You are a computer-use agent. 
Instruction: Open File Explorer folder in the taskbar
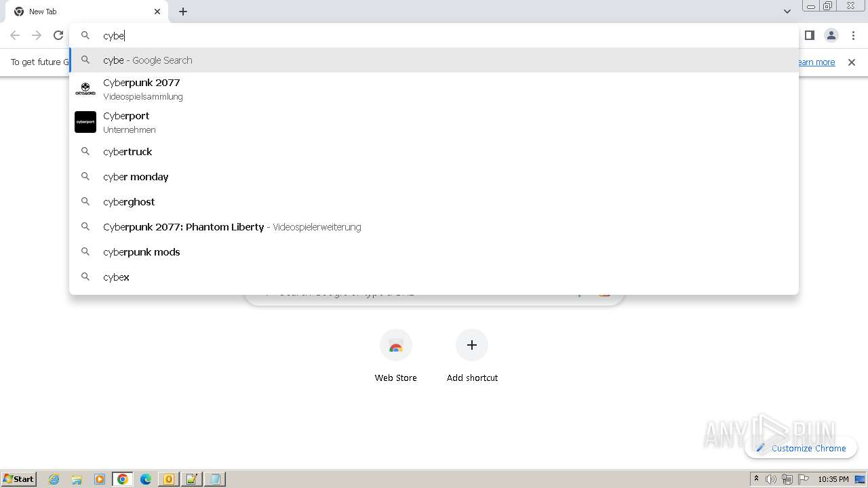[77, 479]
